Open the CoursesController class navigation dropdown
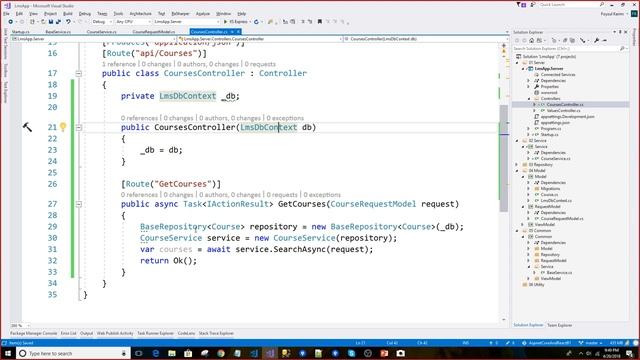This screenshot has width=640, height=360. pyautogui.click(x=260, y=39)
